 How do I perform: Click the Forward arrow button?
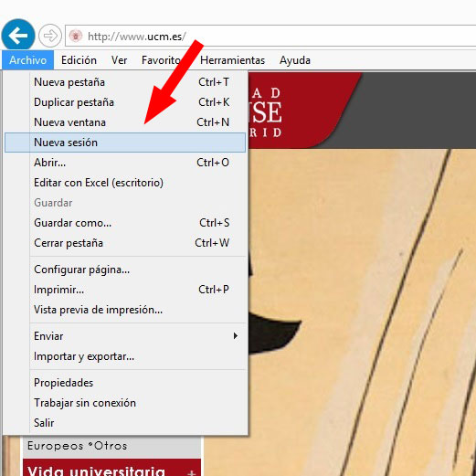click(x=50, y=36)
